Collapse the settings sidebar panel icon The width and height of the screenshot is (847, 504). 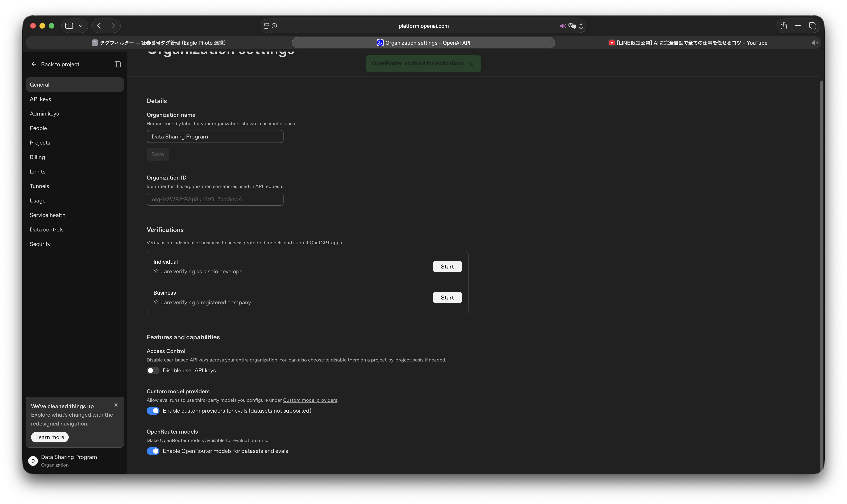[118, 64]
